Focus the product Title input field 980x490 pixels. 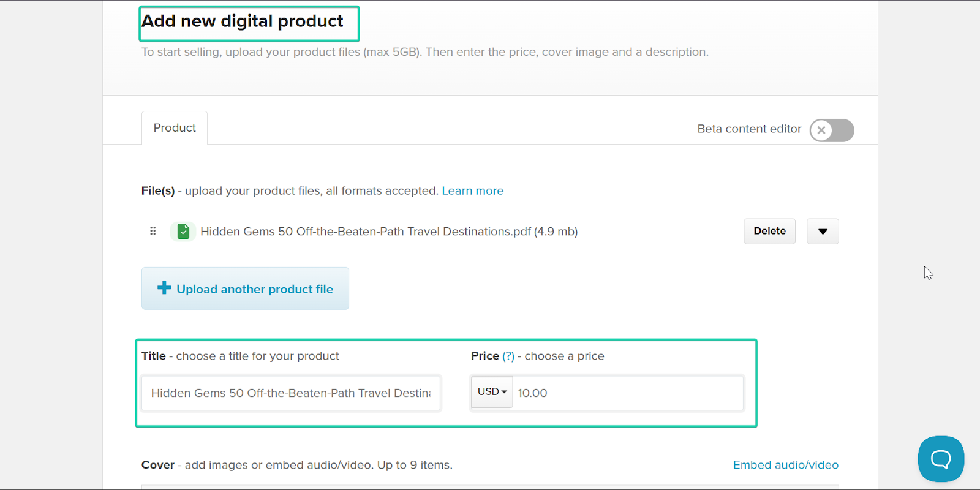(291, 393)
